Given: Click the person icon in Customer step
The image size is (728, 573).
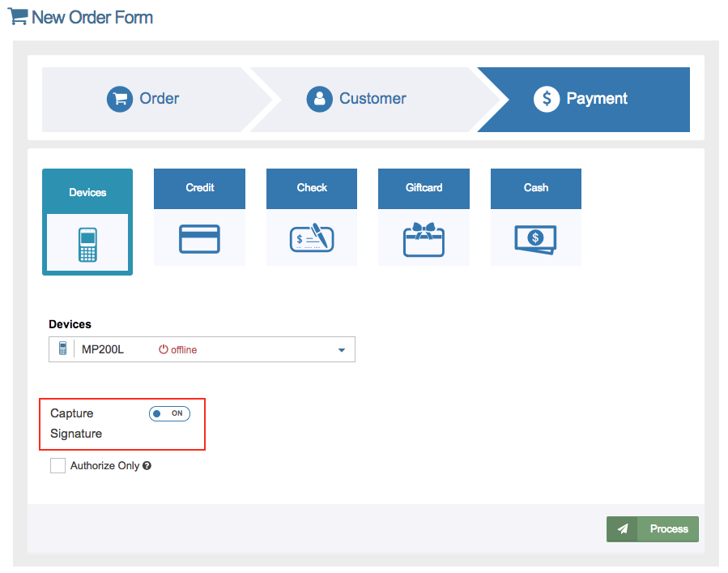Looking at the screenshot, I should (x=319, y=99).
